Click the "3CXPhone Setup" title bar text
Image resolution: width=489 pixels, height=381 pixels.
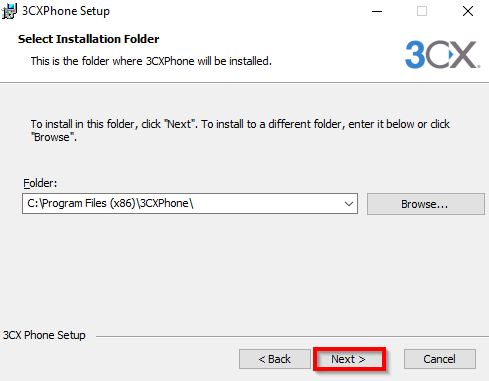[x=66, y=11]
